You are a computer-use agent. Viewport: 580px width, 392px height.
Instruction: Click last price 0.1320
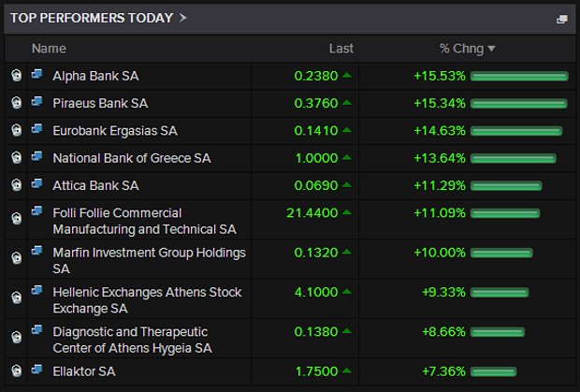(316, 253)
